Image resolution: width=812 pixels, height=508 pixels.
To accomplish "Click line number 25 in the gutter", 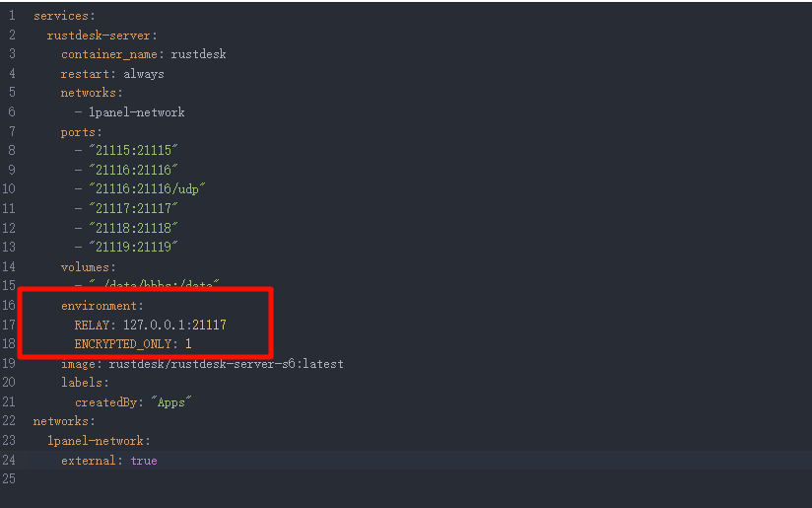I will [x=10, y=479].
